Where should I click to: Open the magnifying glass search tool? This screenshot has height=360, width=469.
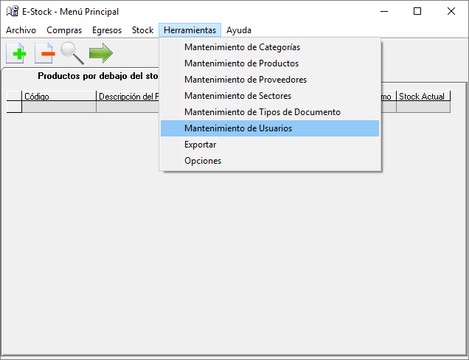coord(72,53)
